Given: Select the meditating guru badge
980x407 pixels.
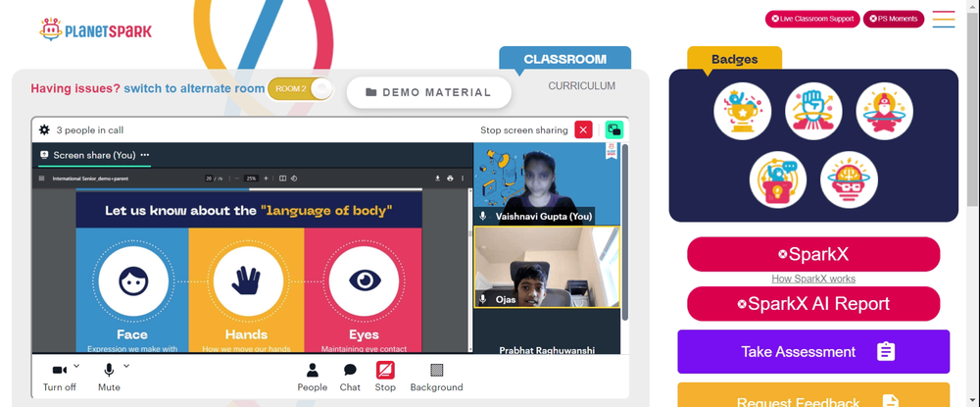Looking at the screenshot, I should tap(884, 111).
